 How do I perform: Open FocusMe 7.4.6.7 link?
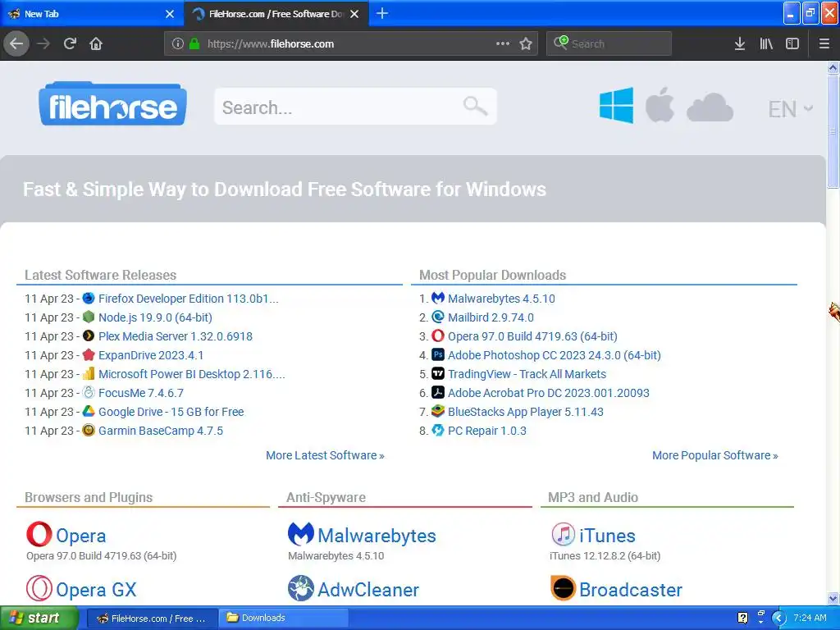click(141, 393)
